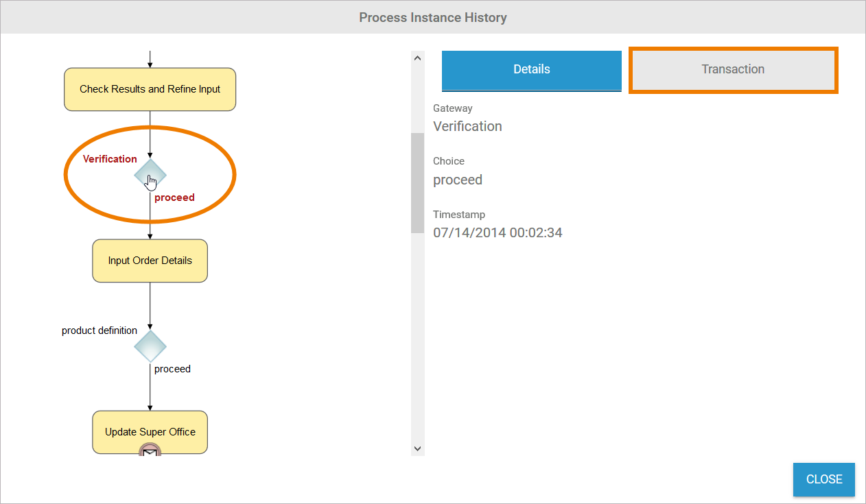
Task: Click the Verification gateway diamond
Action: 150,176
